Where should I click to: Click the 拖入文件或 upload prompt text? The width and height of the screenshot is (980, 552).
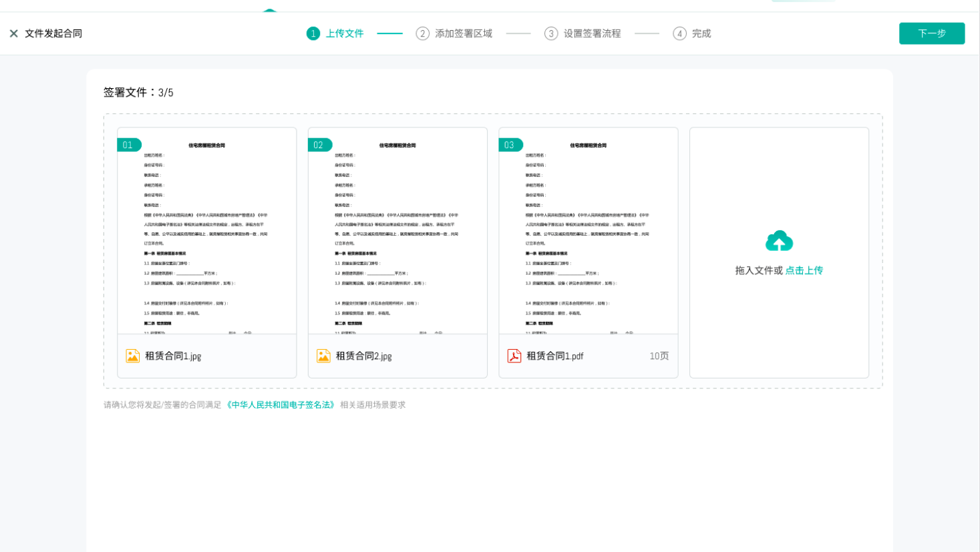[x=759, y=270]
